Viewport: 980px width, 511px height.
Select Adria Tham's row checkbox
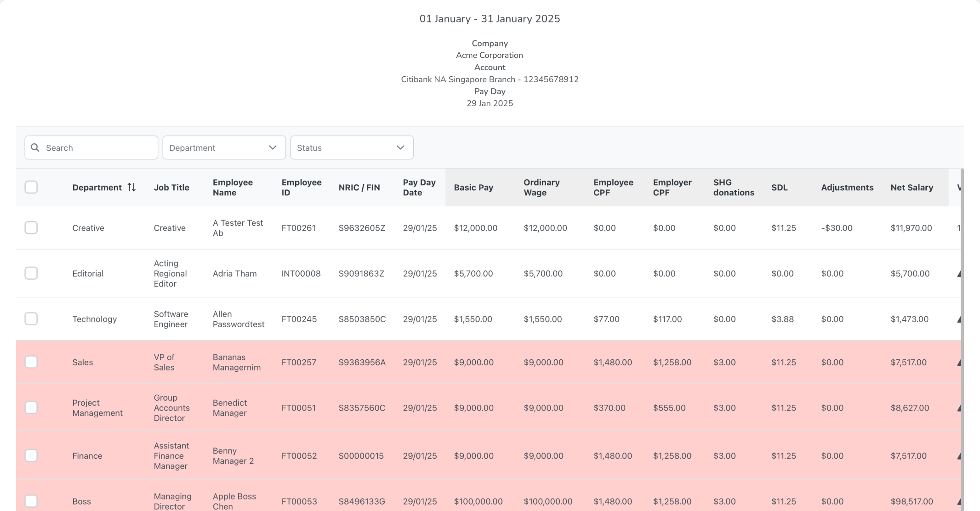tap(31, 273)
